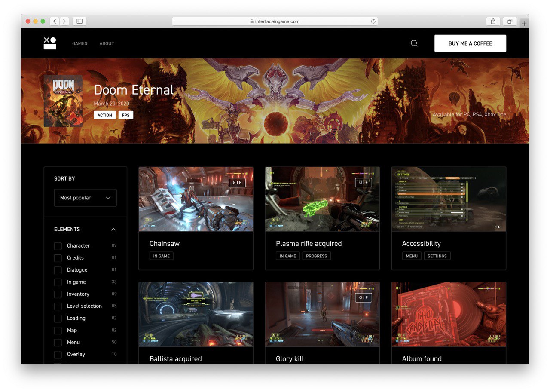Select the Inventory checkbox

58,294
